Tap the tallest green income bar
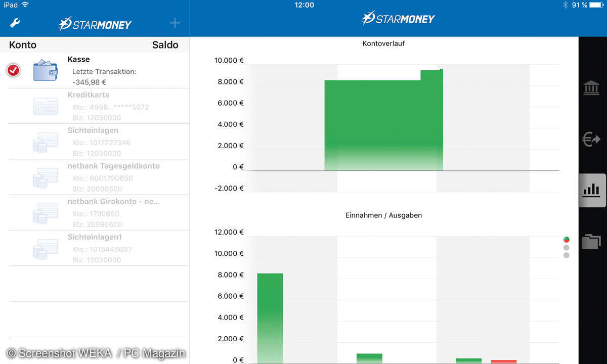 tap(270, 318)
